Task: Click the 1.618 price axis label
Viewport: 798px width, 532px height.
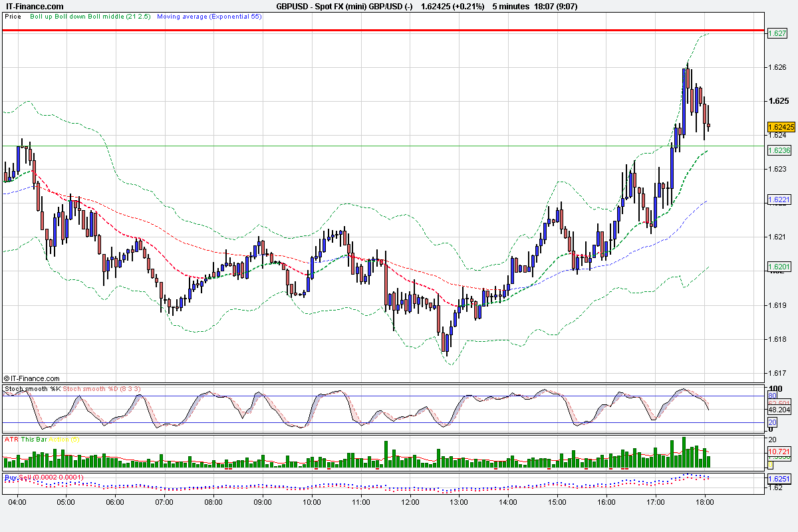Action: (x=777, y=339)
